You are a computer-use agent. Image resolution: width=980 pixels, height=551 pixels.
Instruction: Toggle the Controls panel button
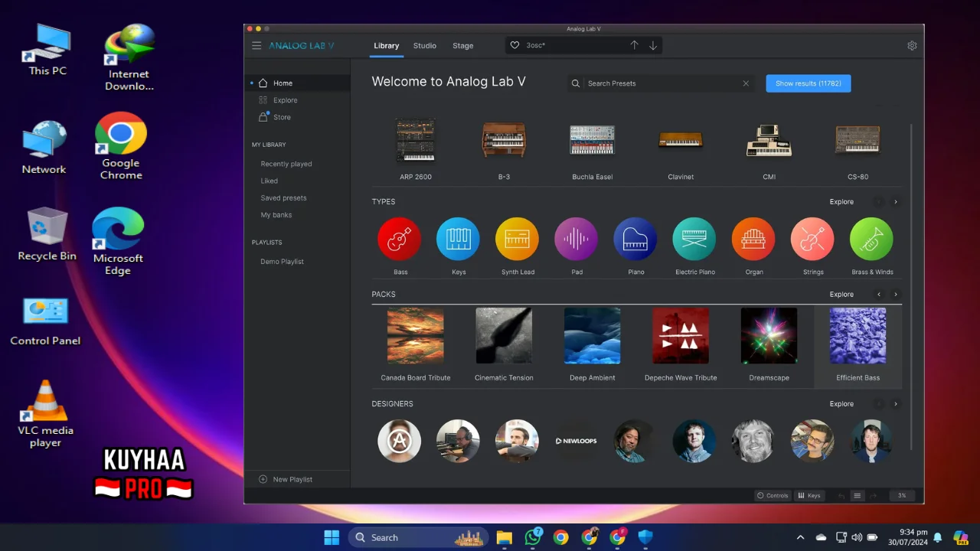(x=773, y=496)
